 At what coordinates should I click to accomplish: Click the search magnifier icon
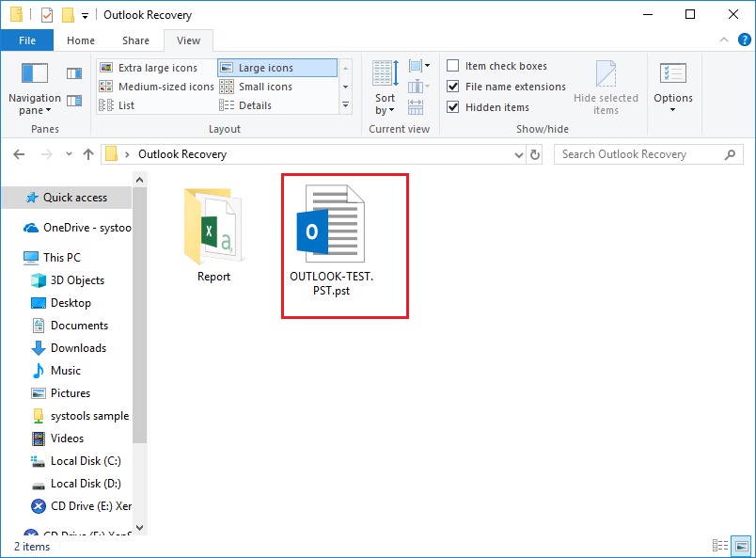tap(730, 154)
